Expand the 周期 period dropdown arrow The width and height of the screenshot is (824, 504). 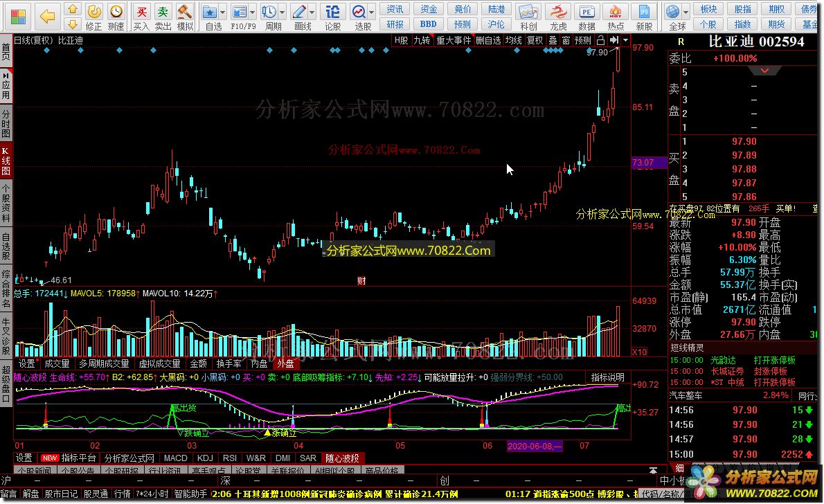coord(283,12)
